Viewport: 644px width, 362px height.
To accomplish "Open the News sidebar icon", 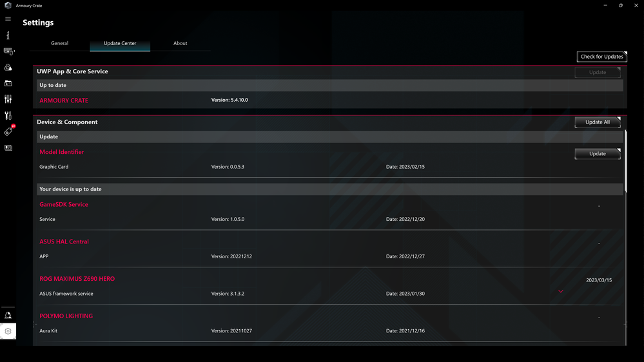I will 8,148.
